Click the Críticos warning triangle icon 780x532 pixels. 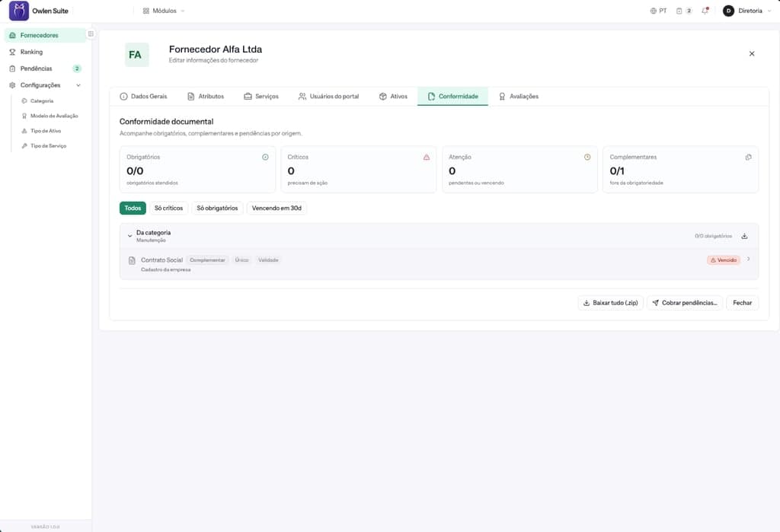click(427, 157)
